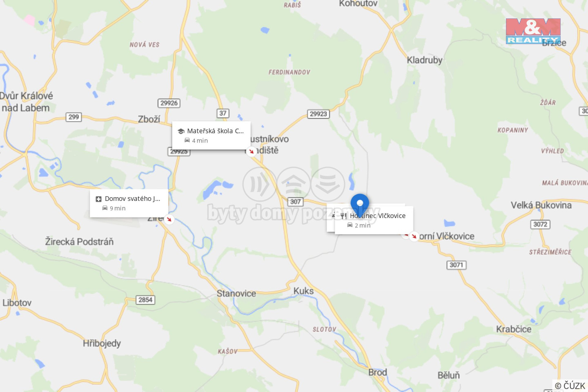
Task: Click the Kuks town label
Action: (304, 291)
